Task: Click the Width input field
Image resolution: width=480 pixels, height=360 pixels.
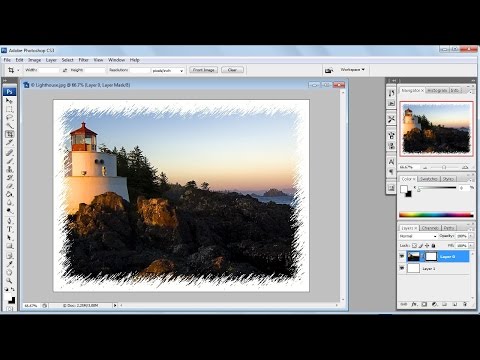Action: pyautogui.click(x=48, y=70)
